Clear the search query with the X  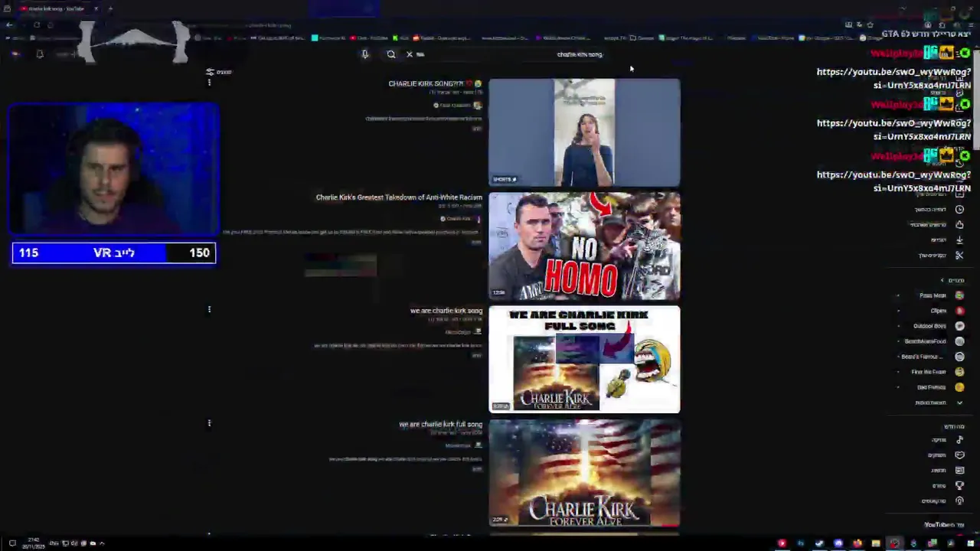pyautogui.click(x=410, y=54)
